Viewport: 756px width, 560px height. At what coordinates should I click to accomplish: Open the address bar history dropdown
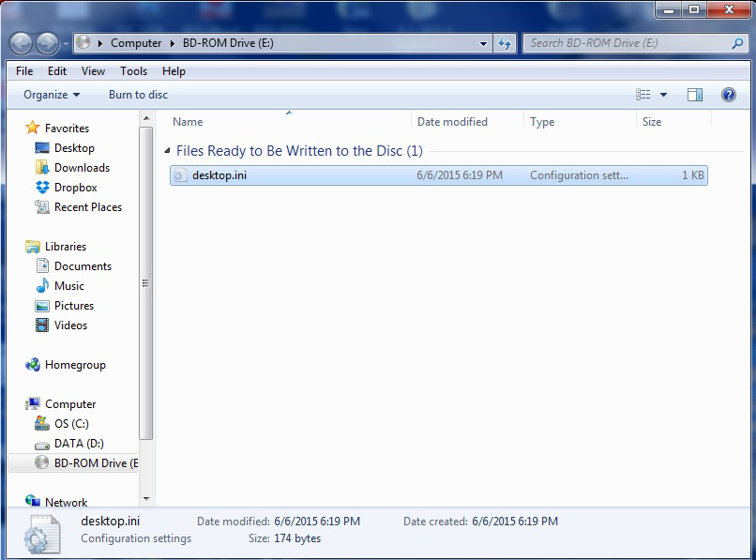[484, 43]
